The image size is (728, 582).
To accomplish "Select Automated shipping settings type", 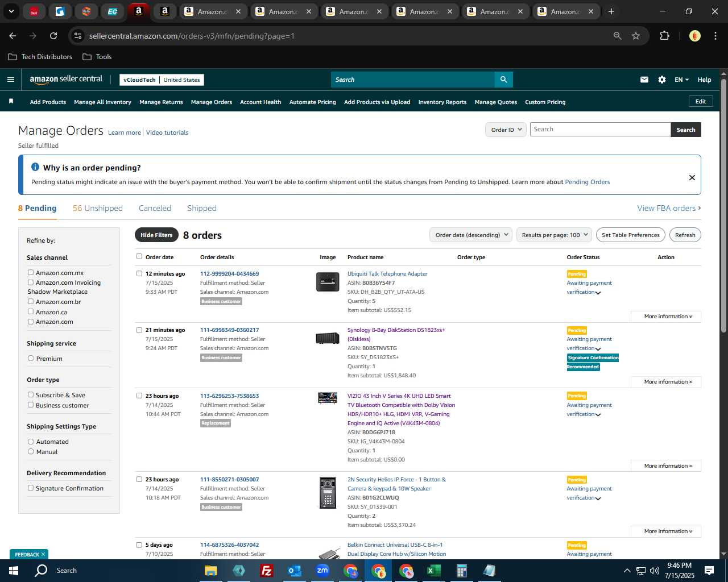I will (31, 442).
